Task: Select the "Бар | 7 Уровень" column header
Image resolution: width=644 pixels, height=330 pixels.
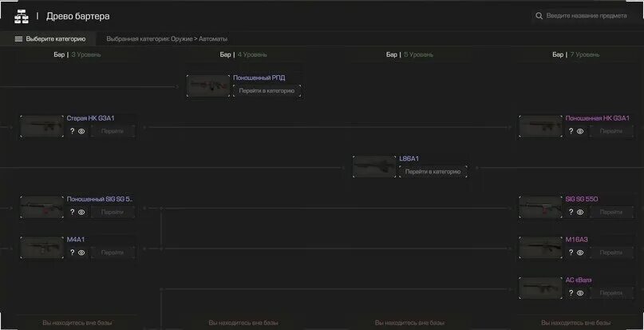Action: 576,54
